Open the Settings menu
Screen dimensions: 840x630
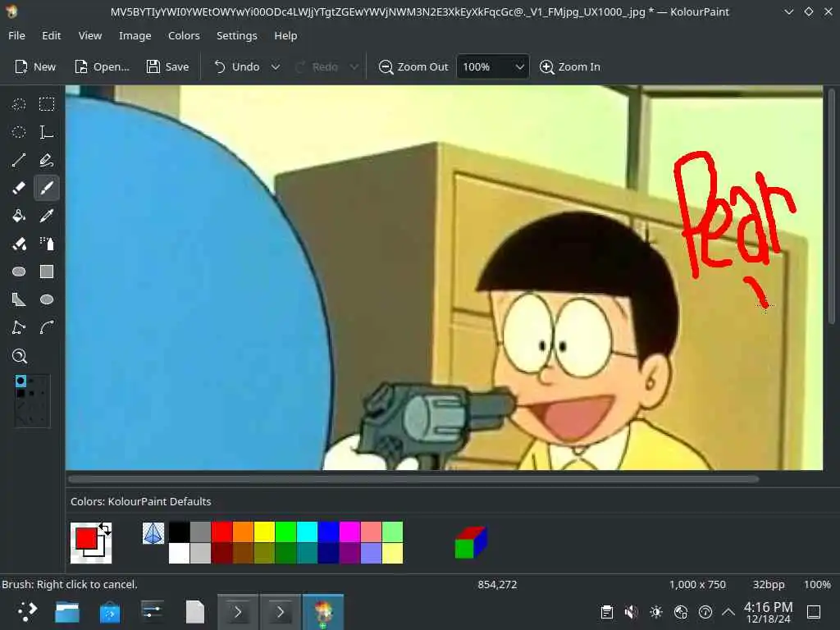(x=237, y=36)
